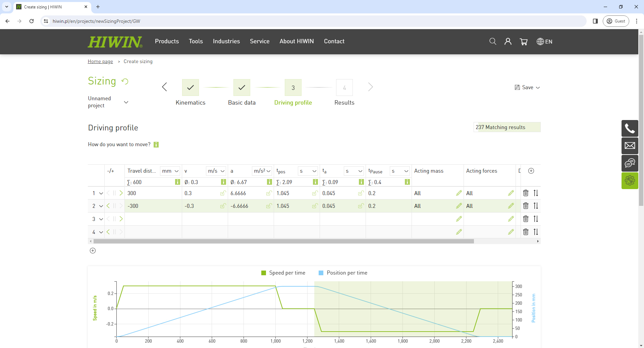Open tPause unit dropdown
This screenshot has width=644, height=348.
point(400,171)
